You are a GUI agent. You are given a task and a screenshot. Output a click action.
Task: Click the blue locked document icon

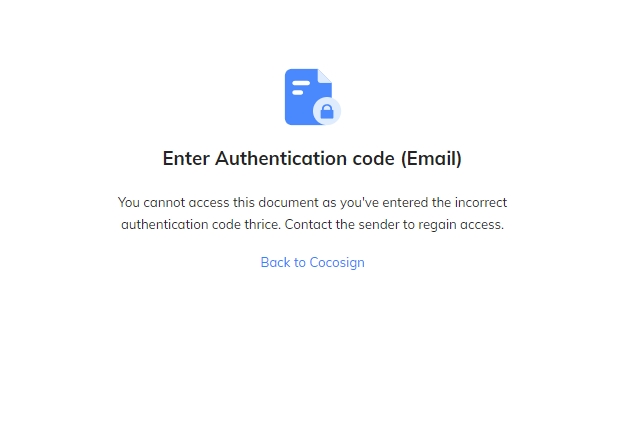313,97
